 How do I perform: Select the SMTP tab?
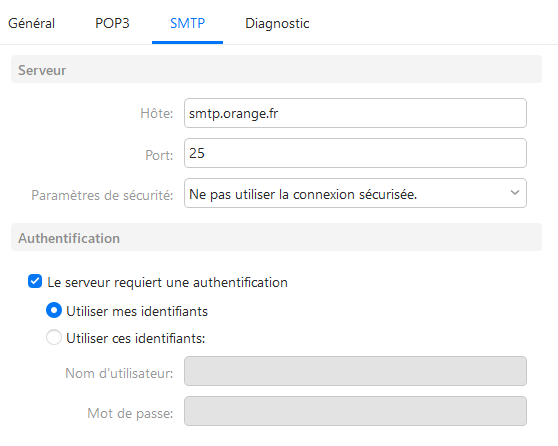pyautogui.click(x=188, y=23)
